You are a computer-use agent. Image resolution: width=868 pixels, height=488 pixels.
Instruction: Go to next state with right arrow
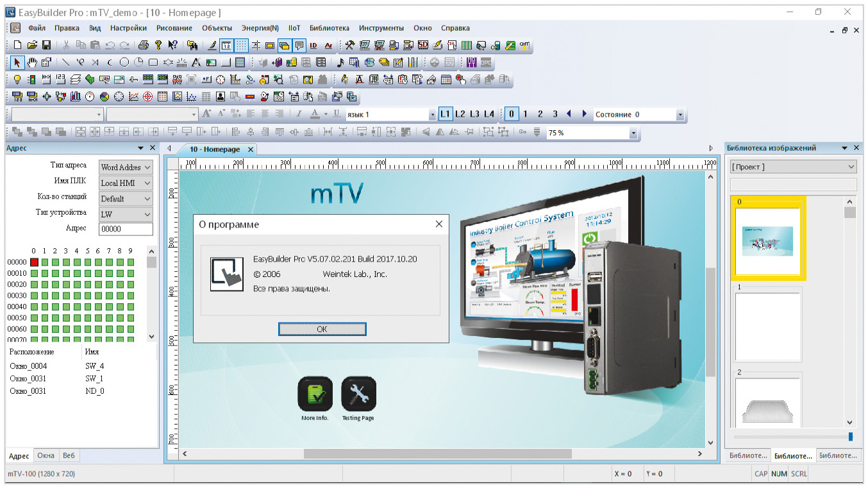point(584,114)
